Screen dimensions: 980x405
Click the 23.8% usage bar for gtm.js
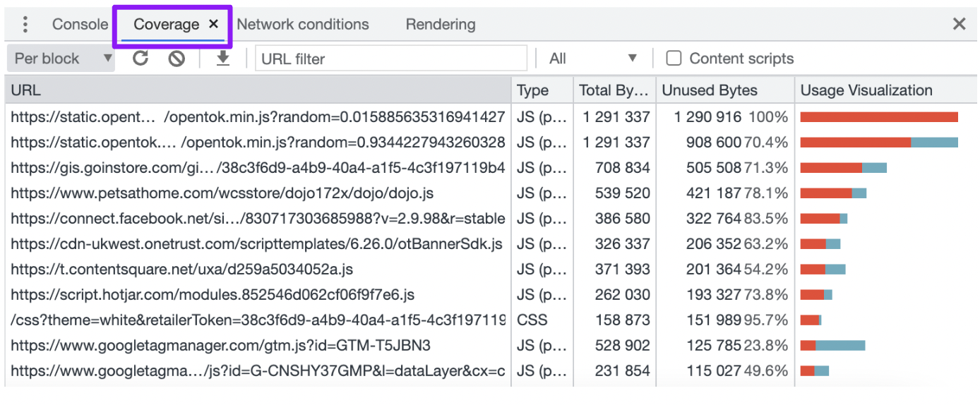click(x=832, y=346)
